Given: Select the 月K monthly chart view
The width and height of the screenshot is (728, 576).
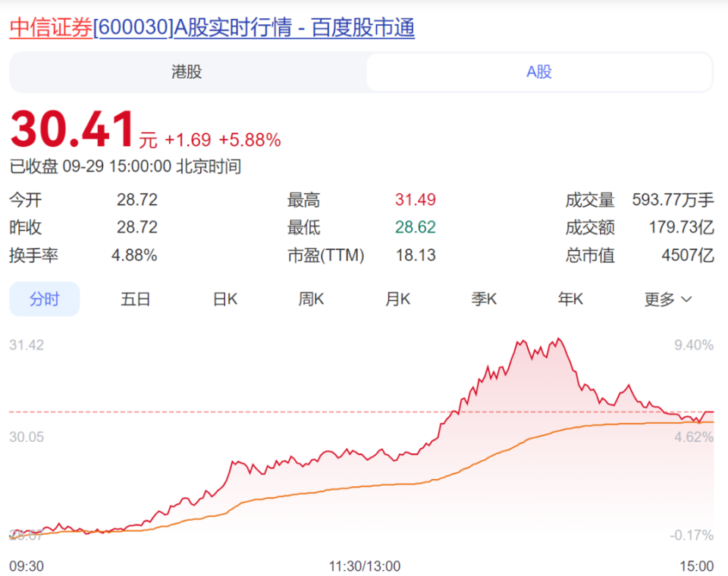Looking at the screenshot, I should click(397, 299).
